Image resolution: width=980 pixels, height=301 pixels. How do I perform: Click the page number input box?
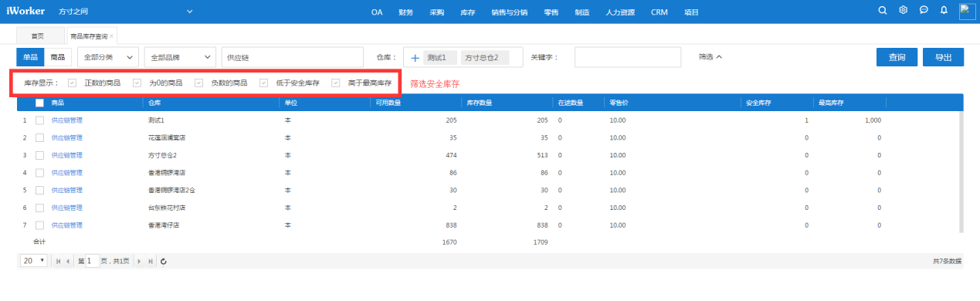(x=92, y=261)
